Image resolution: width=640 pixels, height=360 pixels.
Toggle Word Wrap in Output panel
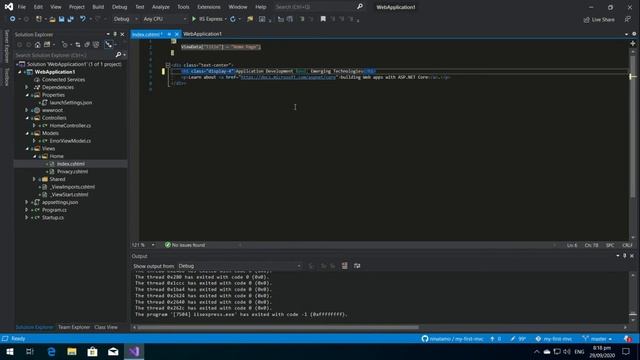click(x=357, y=266)
